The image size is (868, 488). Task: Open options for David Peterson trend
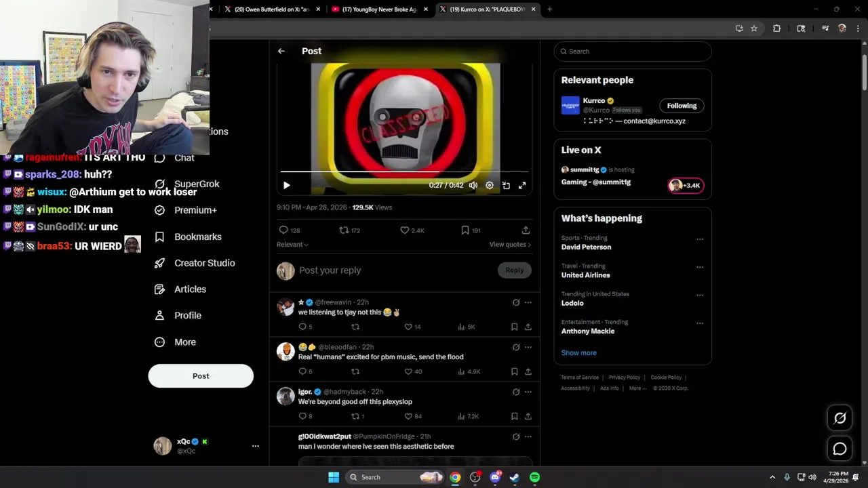click(x=700, y=239)
